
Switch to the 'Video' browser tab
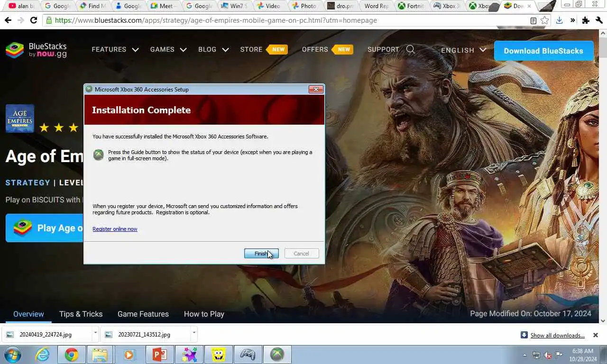(x=270, y=6)
